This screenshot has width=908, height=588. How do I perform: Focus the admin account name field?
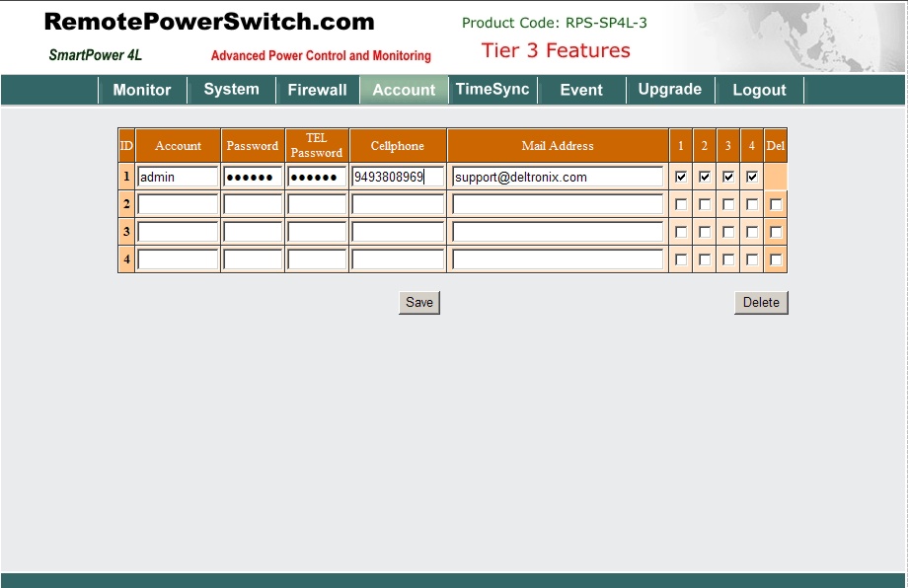coord(178,177)
